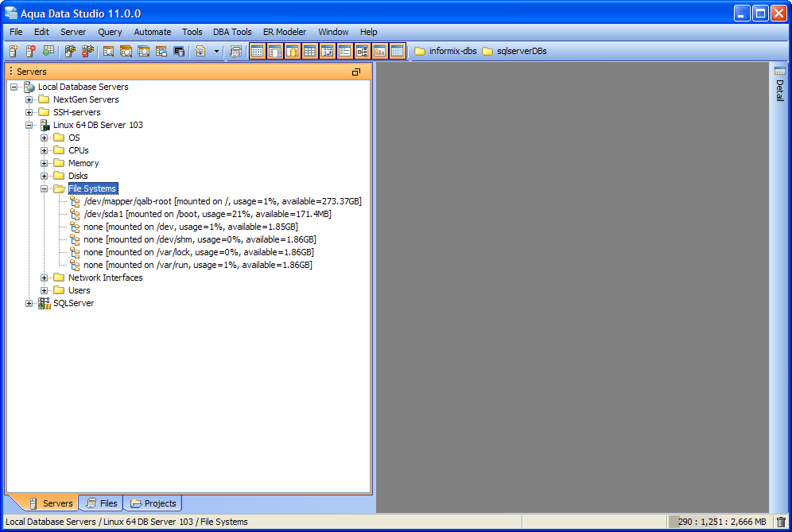This screenshot has height=532, width=792.
Task: Click the memory usage status indicator
Action: (x=720, y=522)
